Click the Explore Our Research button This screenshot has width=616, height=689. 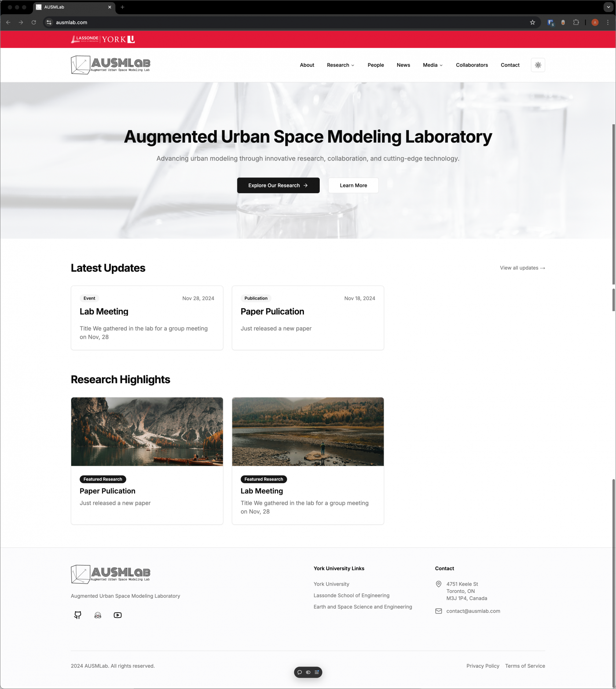pos(278,186)
